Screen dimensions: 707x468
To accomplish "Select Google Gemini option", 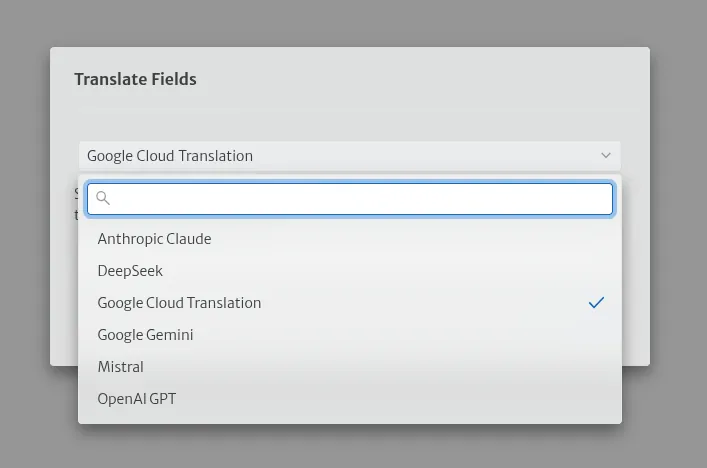I will pos(349,335).
